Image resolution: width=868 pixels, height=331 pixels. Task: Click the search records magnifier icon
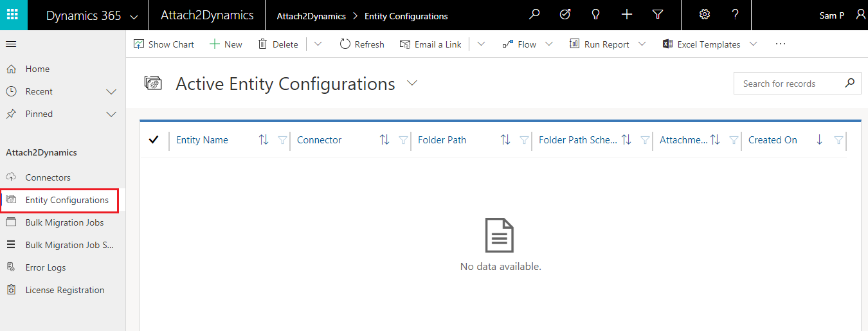pos(849,83)
